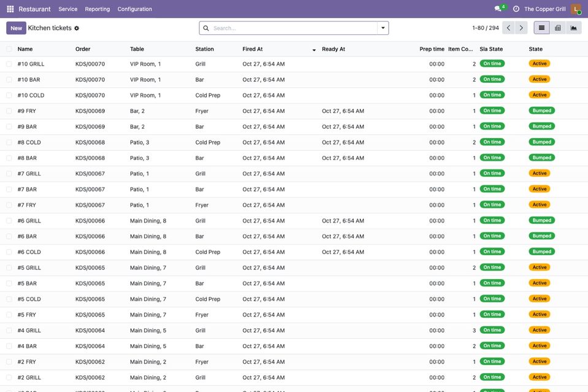Focus the Search input field
This screenshot has width=588, height=392.
click(x=294, y=28)
